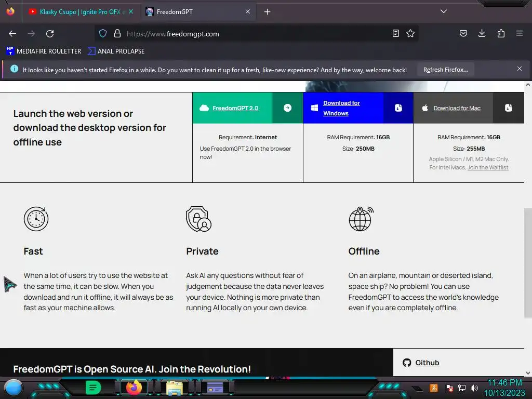Open the extensions puzzle icon
The height and width of the screenshot is (399, 532).
point(501,33)
